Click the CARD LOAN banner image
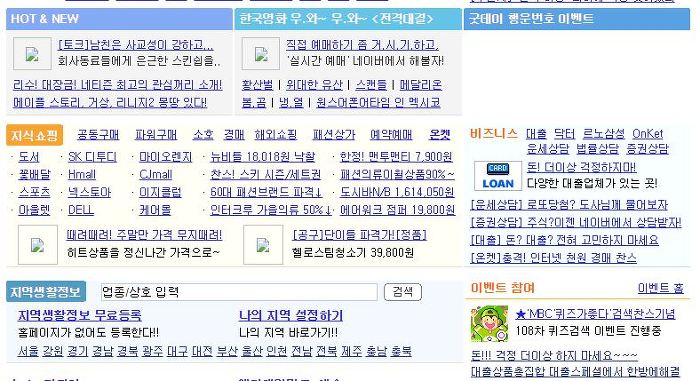Image resolution: width=700 pixels, height=381 pixels. point(498,176)
